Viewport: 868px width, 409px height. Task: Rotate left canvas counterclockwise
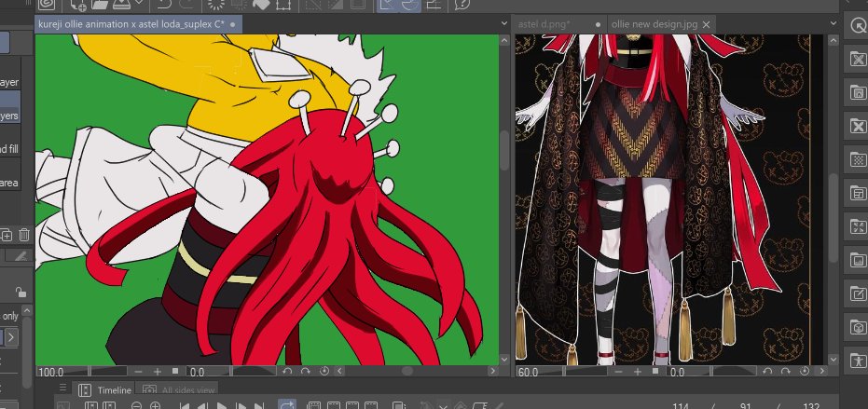pos(287,372)
